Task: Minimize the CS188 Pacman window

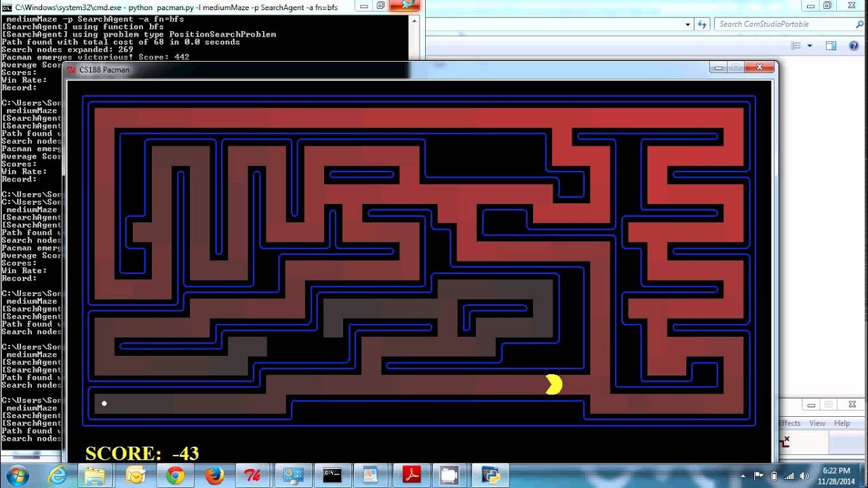Action: coord(718,67)
